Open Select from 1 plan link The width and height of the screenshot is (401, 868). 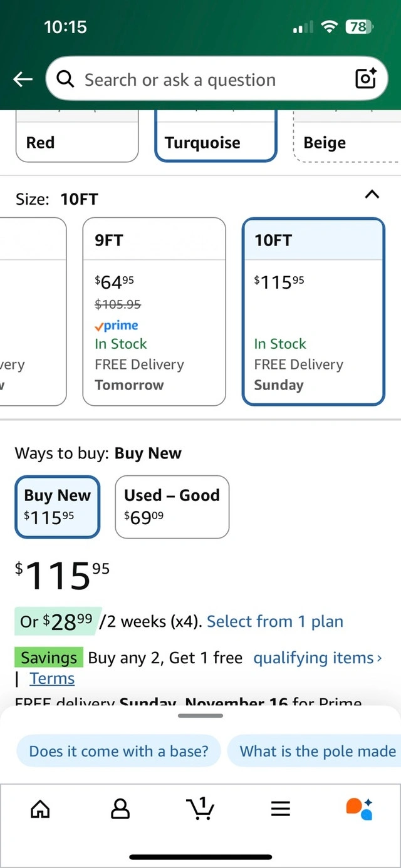(x=275, y=622)
